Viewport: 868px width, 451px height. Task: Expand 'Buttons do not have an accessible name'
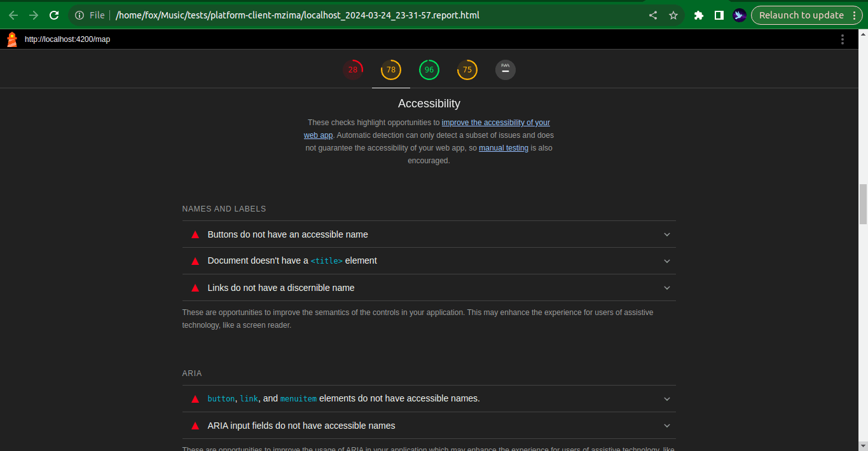click(x=429, y=234)
